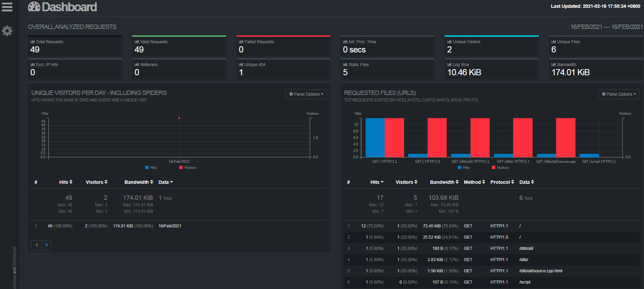Click chart icon beside Failed Requests
644x289 pixels.
241,42
